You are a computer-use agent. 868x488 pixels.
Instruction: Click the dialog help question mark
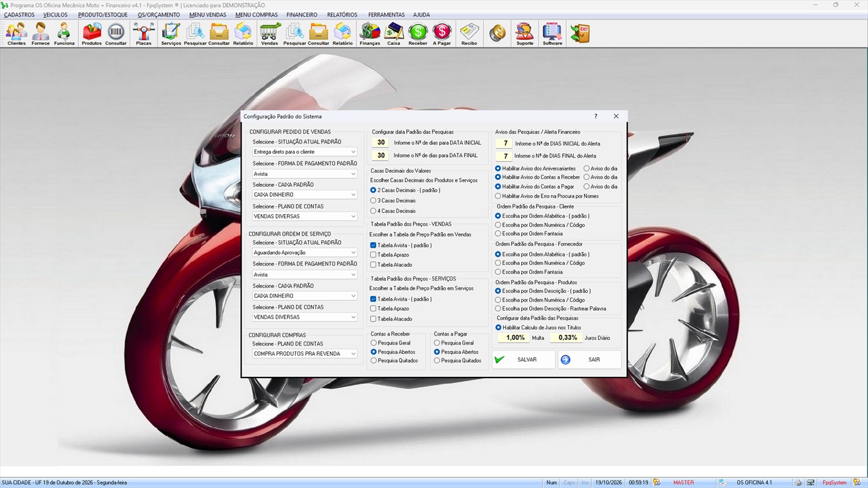595,116
